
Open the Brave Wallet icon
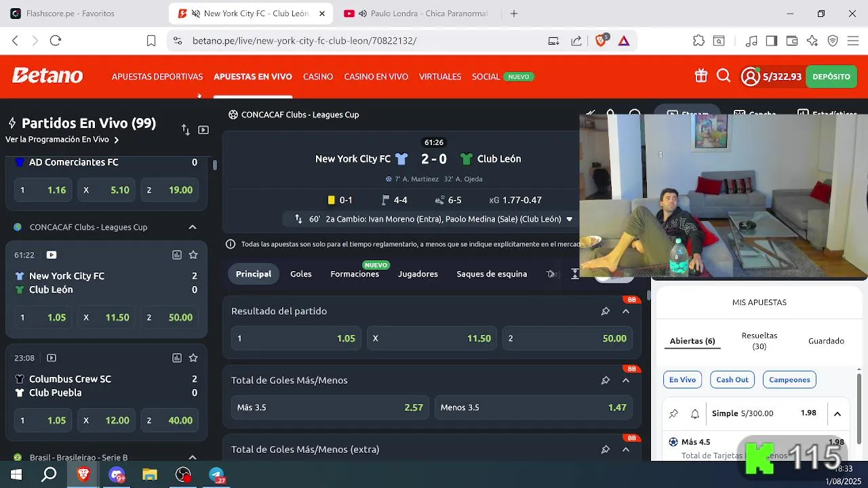click(x=791, y=41)
